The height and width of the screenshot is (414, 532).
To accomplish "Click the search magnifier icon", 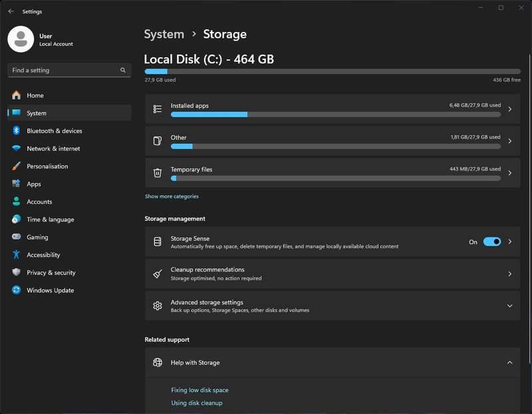I will coord(123,70).
